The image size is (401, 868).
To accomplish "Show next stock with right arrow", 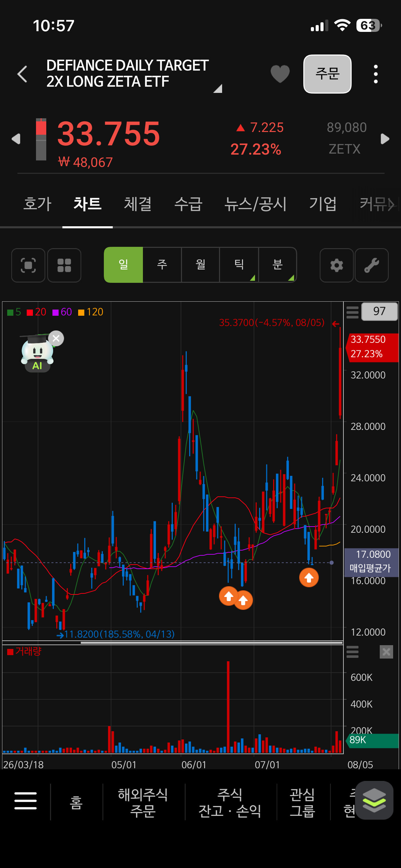I will [x=385, y=139].
